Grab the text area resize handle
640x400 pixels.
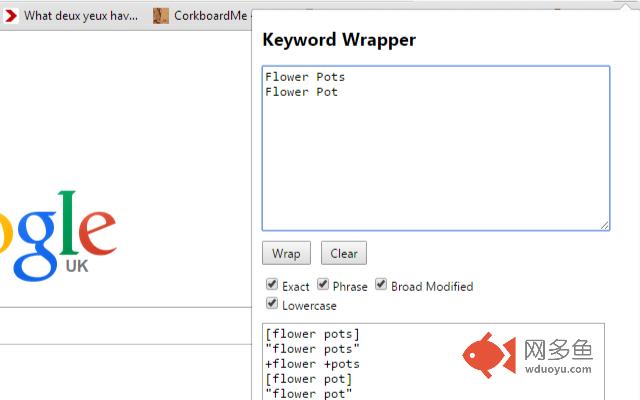pyautogui.click(x=604, y=225)
